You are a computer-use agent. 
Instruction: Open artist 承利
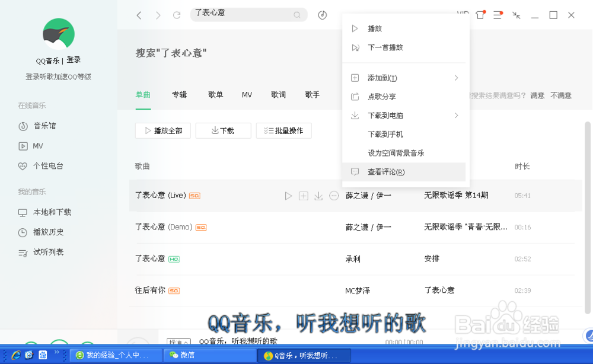pyautogui.click(x=353, y=259)
